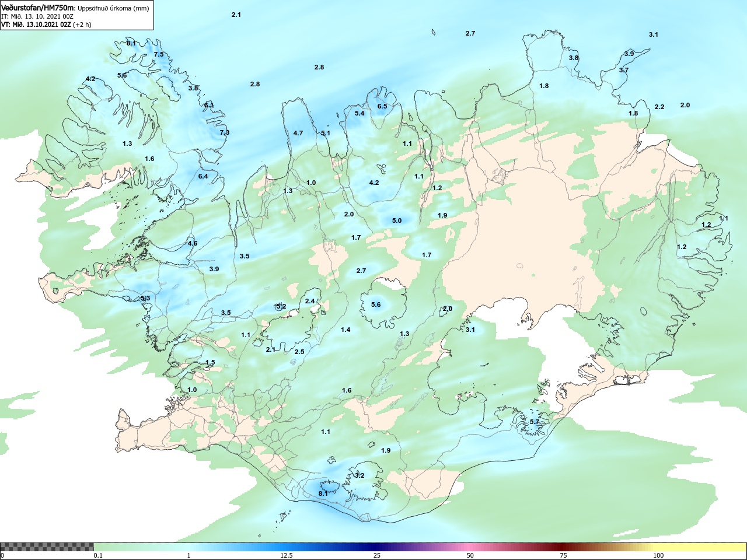
Task: Pick the 5.4 precipitation value
Action: [x=359, y=113]
